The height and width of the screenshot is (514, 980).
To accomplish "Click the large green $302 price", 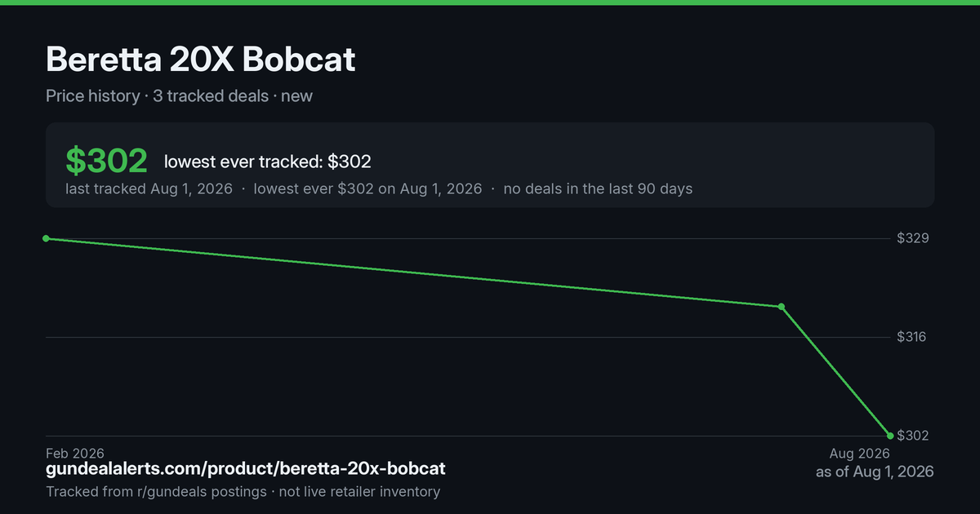I will click(x=106, y=161).
